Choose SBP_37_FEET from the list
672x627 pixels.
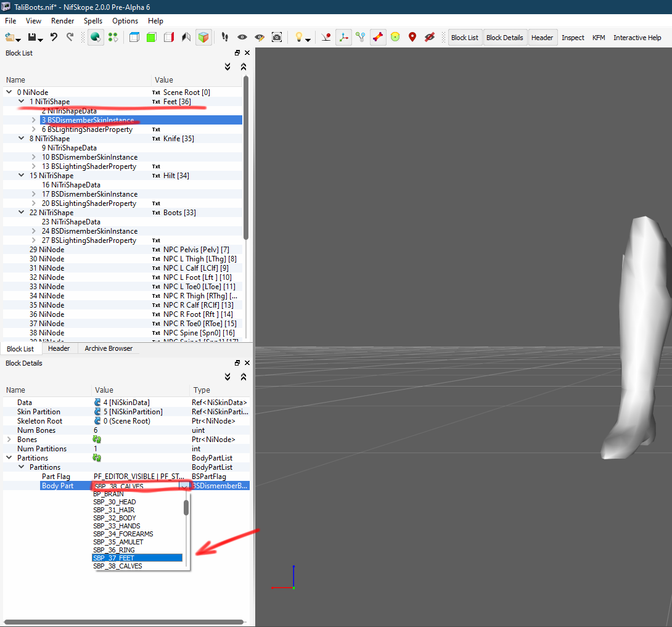click(x=137, y=558)
